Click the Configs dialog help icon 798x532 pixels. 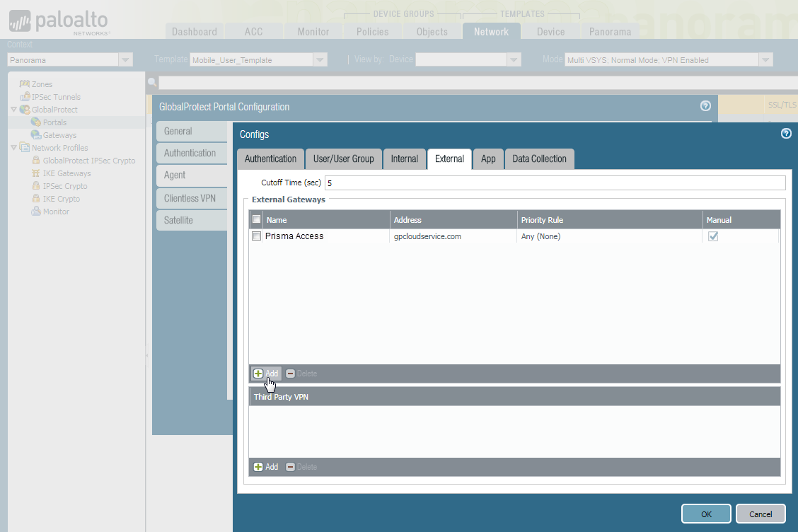[x=786, y=134]
